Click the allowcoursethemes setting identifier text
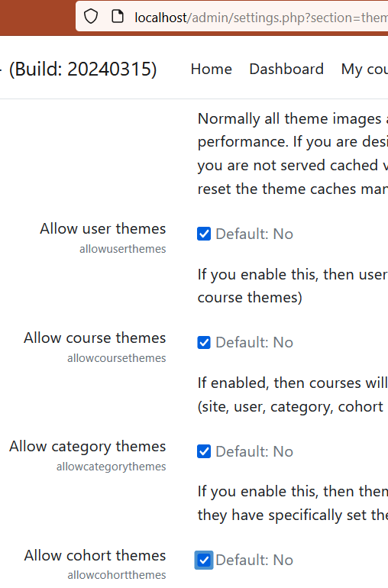 [117, 358]
